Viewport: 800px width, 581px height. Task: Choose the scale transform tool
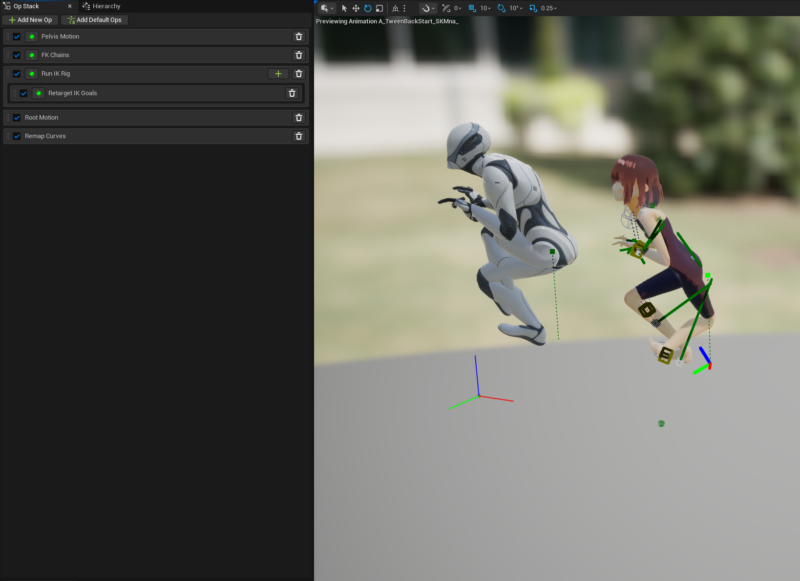click(379, 8)
